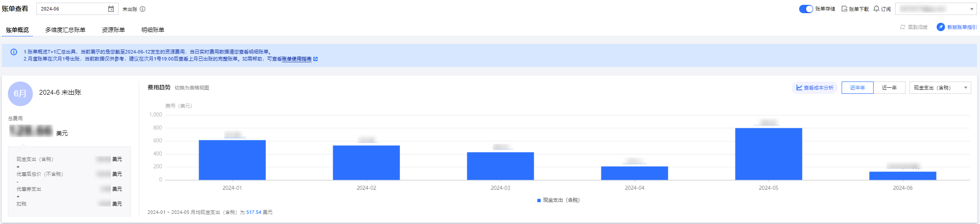The image size is (980, 224).
Task: Click the 订阅 bell icon
Action: click(876, 9)
